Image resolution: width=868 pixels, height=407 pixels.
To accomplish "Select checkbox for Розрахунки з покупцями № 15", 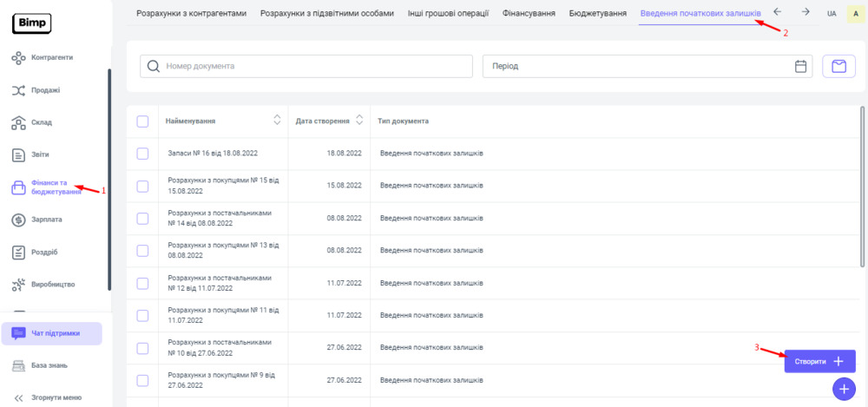I will (143, 186).
